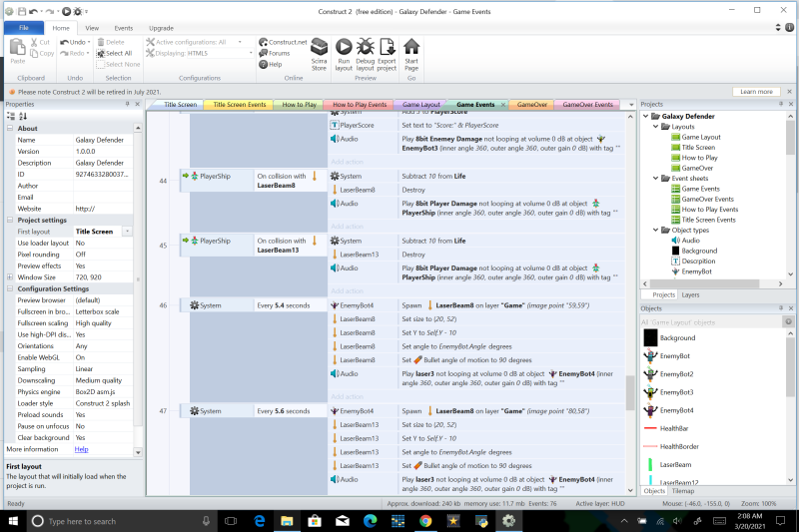
Task: Open Construct.net online link
Action: [283, 42]
